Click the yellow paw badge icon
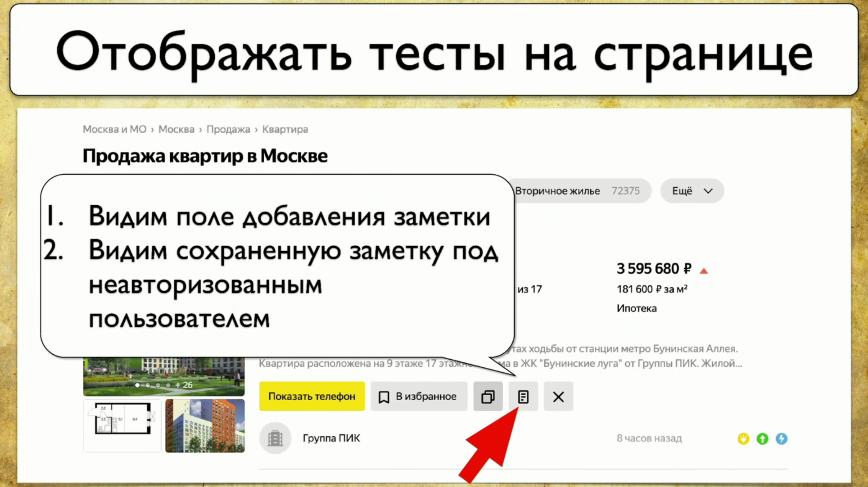This screenshot has height=487, width=868. (743, 438)
